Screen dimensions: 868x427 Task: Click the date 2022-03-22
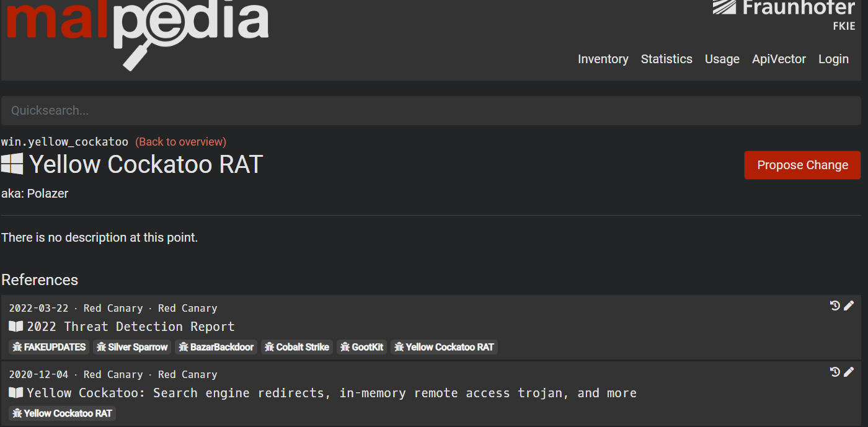pos(38,308)
